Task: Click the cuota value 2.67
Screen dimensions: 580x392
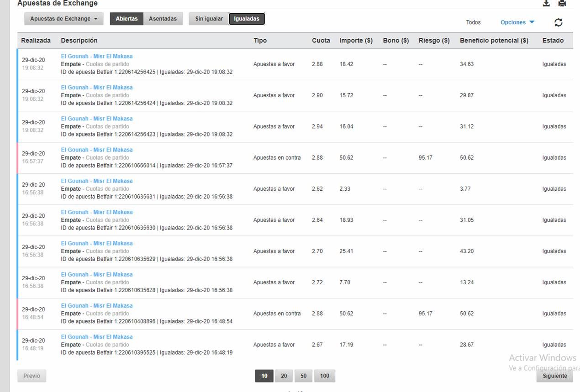Action: (x=317, y=345)
